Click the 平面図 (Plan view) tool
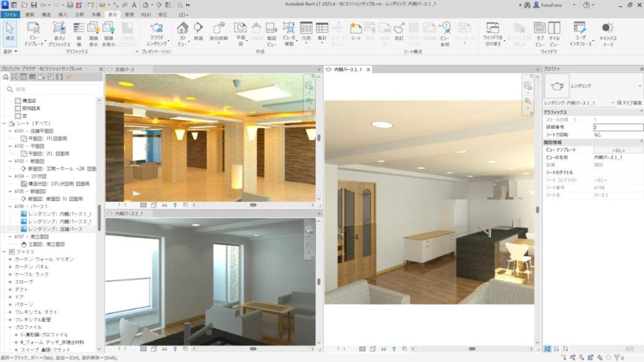This screenshot has height=362, width=644. pyautogui.click(x=240, y=31)
